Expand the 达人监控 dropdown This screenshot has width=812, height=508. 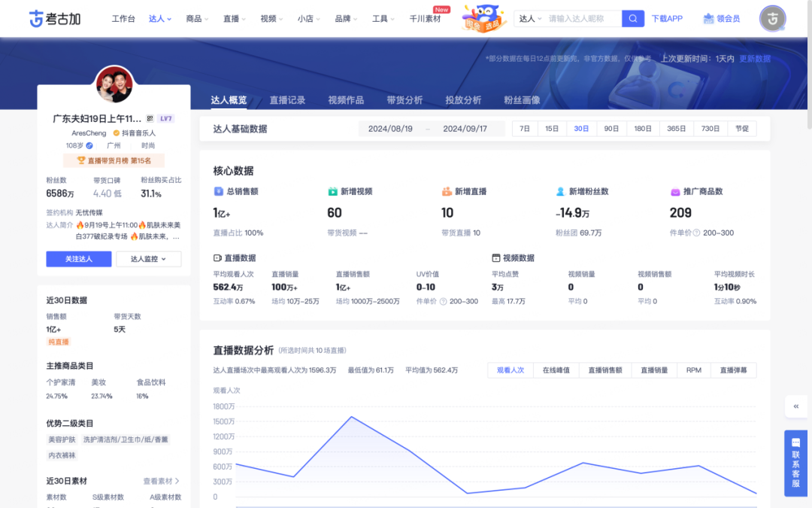click(148, 259)
